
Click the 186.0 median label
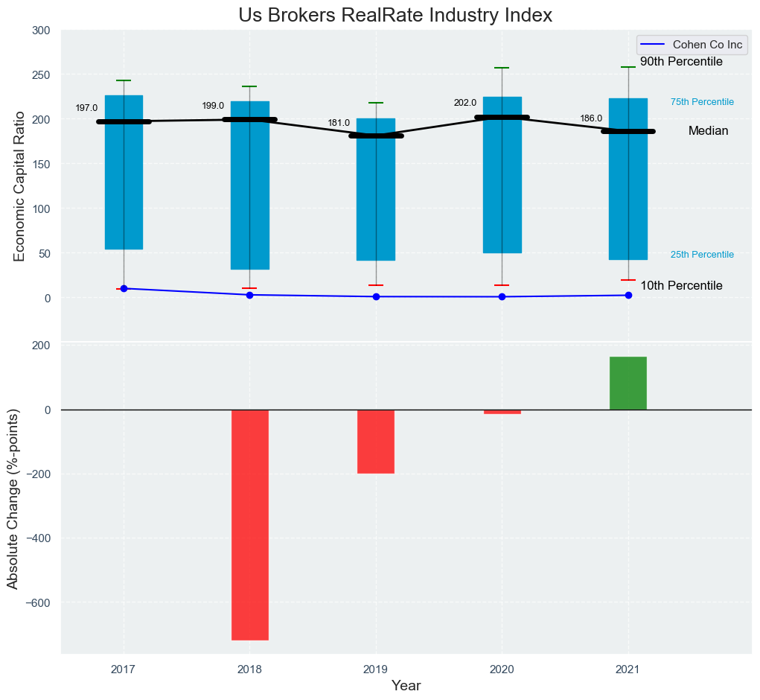coord(591,118)
